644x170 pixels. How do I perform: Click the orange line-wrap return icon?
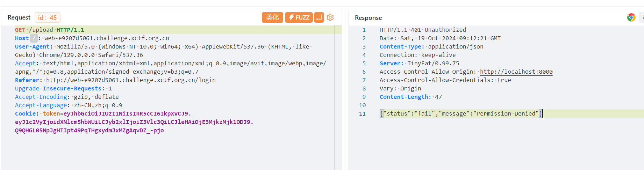click(x=319, y=17)
